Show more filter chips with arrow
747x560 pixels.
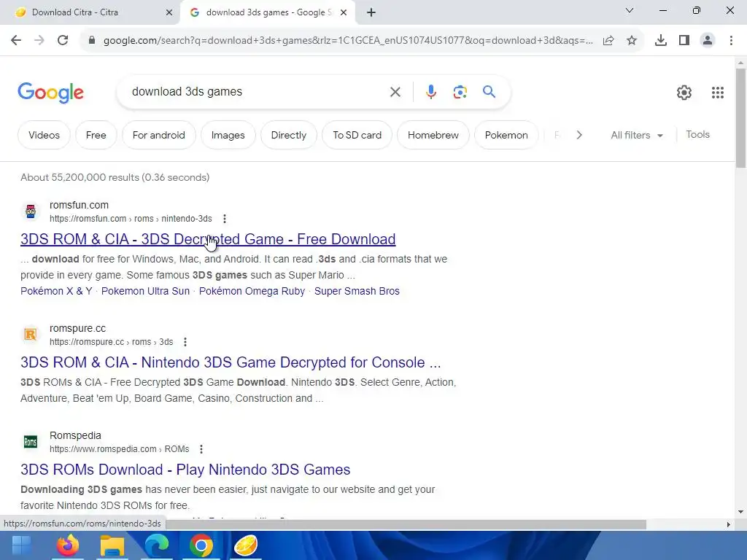(x=579, y=135)
